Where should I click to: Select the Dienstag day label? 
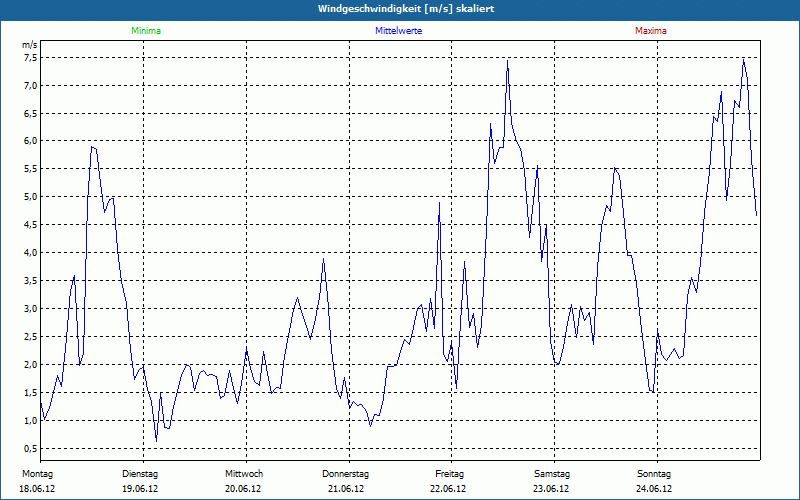tap(140, 474)
